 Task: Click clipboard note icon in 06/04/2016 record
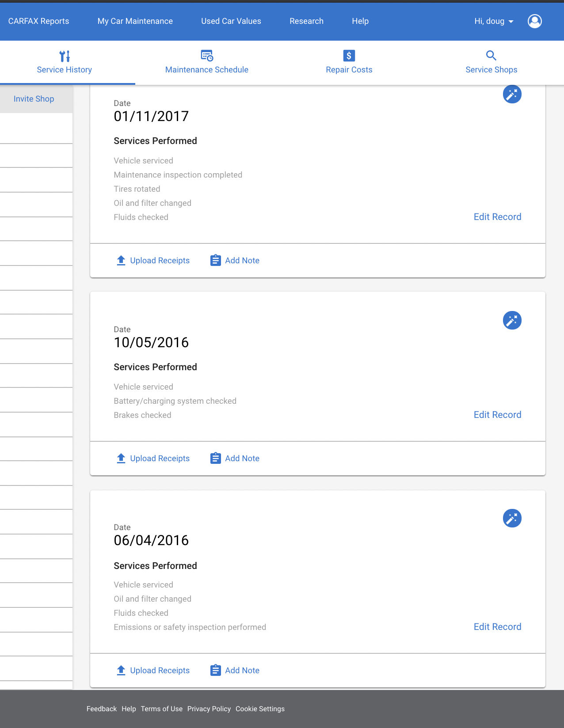coord(216,670)
